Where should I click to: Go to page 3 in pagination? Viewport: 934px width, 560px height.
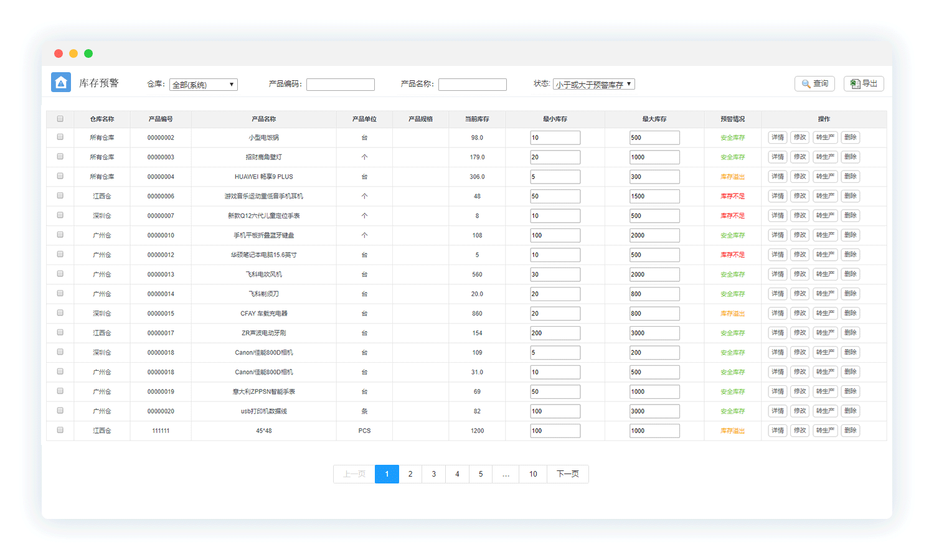[x=433, y=474]
